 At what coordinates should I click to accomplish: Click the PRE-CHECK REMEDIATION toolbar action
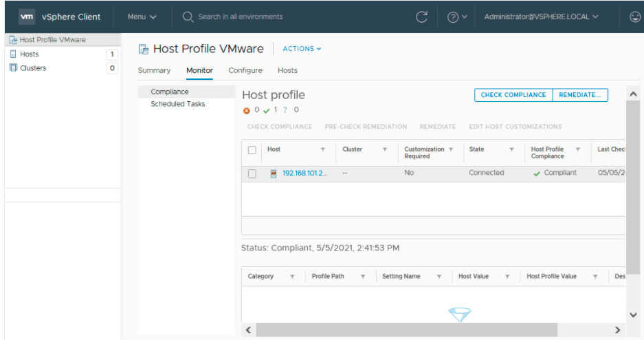click(366, 127)
